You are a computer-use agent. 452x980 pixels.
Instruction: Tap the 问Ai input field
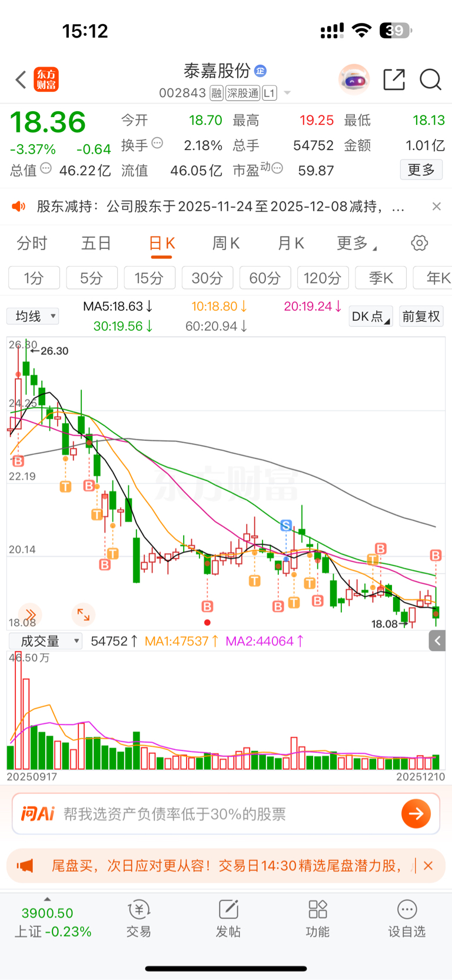pyautogui.click(x=226, y=813)
